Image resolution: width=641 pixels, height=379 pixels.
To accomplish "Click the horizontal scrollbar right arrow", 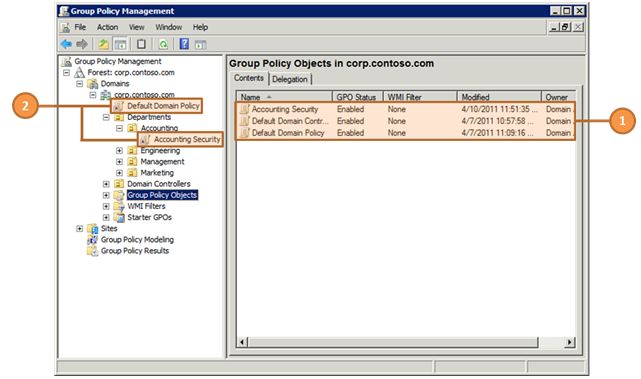I will [569, 342].
